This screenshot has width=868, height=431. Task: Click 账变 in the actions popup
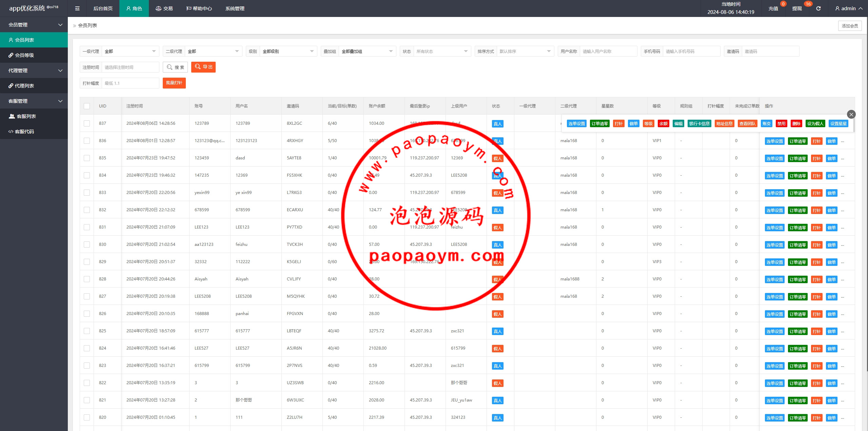pyautogui.click(x=766, y=123)
